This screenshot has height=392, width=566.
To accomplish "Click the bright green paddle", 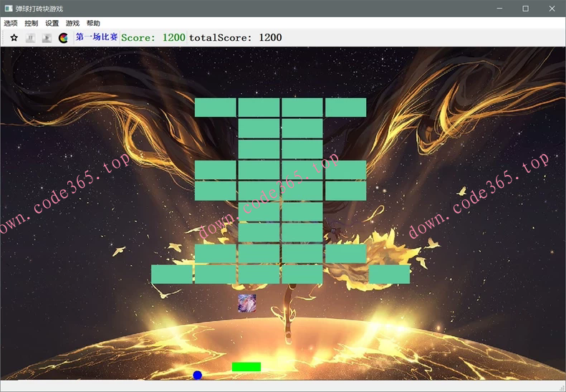I will (x=246, y=367).
